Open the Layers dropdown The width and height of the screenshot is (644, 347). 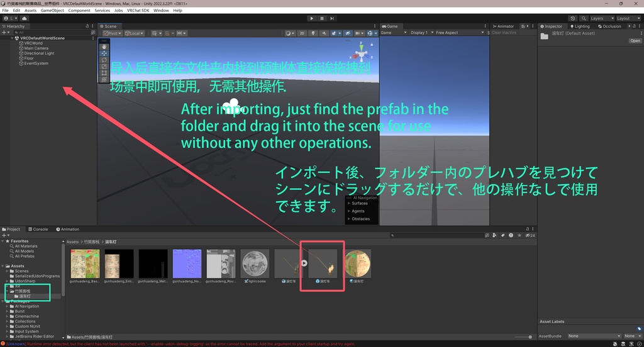pyautogui.click(x=602, y=18)
